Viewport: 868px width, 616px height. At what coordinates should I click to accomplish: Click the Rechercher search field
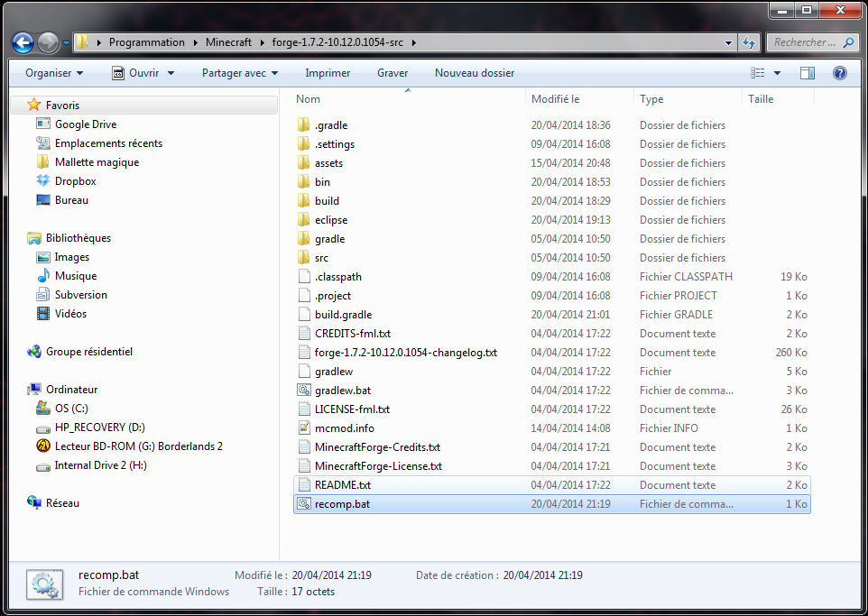click(x=805, y=42)
